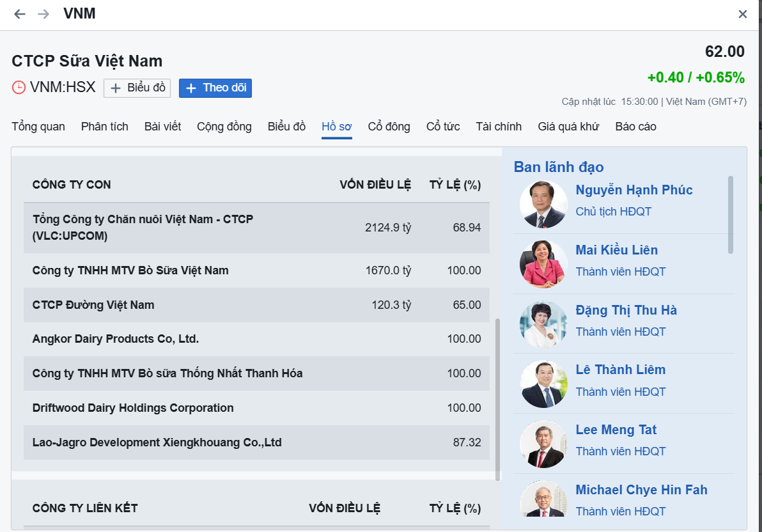Screen dimensions: 762x532
Task: Close the VNM panel with X
Action: (x=743, y=14)
